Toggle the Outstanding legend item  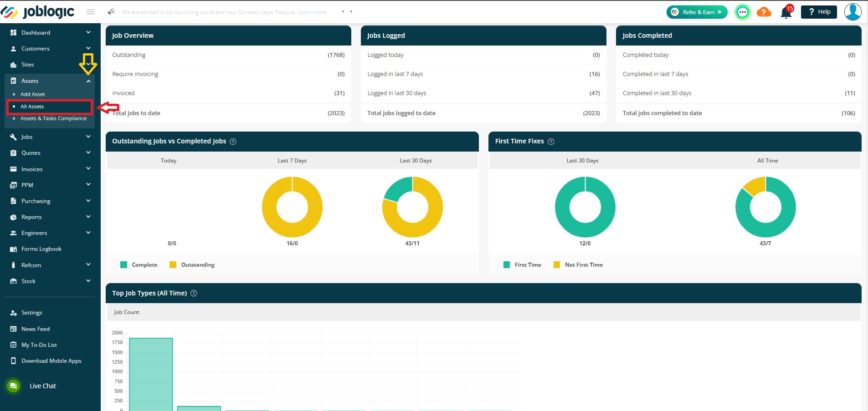[x=192, y=265]
